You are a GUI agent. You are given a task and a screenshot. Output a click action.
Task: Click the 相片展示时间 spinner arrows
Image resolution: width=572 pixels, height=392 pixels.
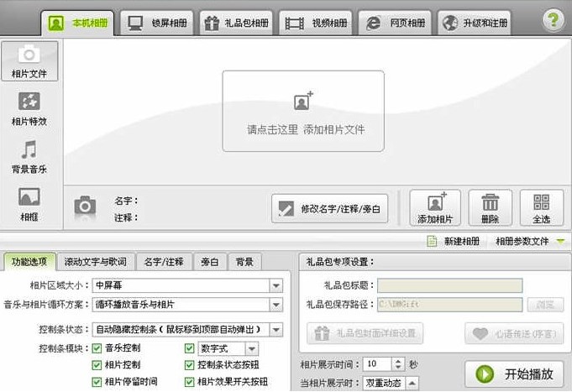pyautogui.click(x=398, y=363)
